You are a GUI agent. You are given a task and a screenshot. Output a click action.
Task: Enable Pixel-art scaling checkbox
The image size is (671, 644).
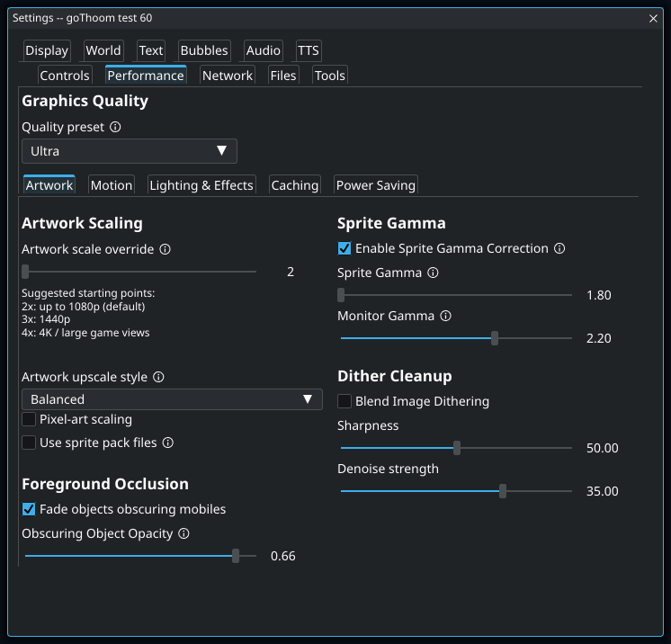pos(29,419)
